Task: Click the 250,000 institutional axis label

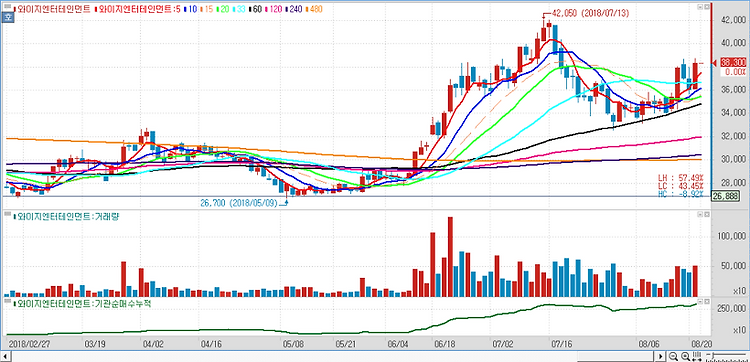Action: pyautogui.click(x=732, y=309)
